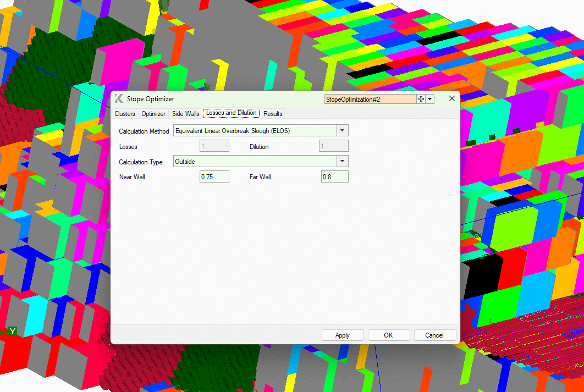
Task: Click the plus icon beside StopeOptimization#2 field
Action: 421,99
